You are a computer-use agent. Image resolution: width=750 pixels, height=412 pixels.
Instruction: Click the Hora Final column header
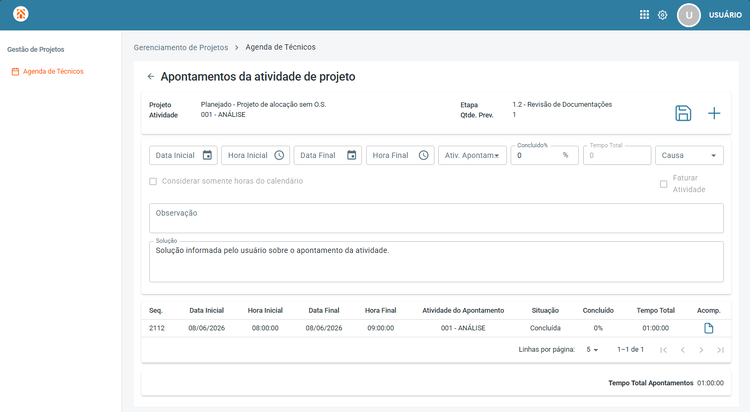coord(381,311)
